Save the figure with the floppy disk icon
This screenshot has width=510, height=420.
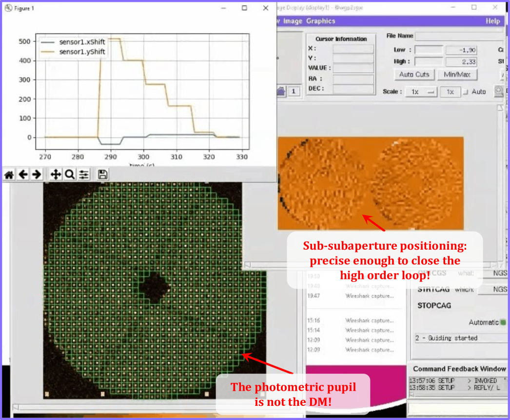(x=102, y=174)
